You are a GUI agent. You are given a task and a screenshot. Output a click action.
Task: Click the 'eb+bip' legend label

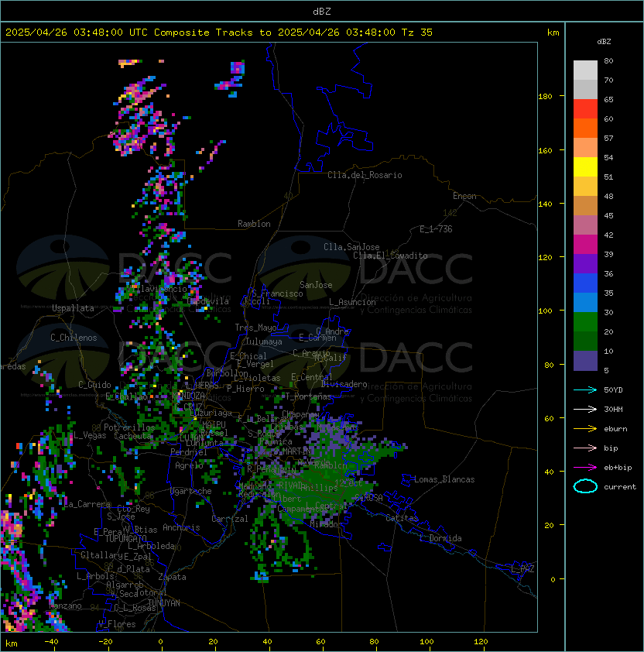pos(618,468)
